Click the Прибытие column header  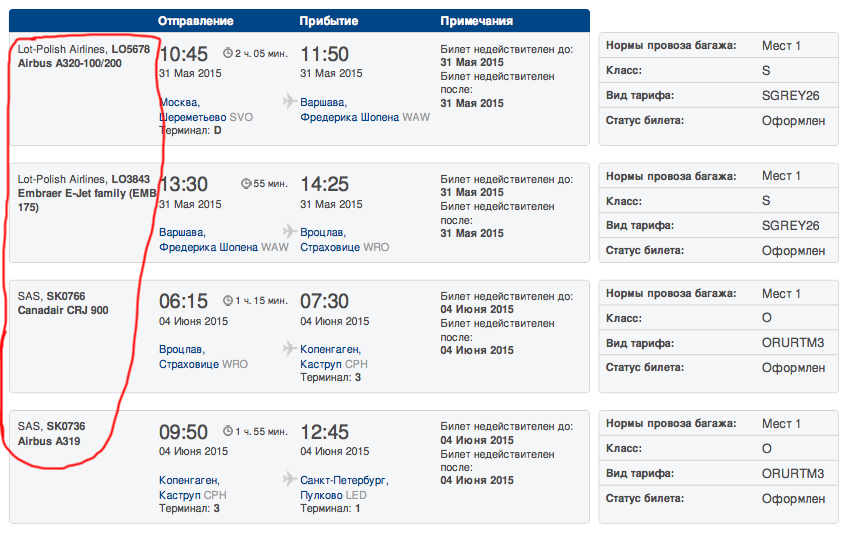(x=330, y=21)
